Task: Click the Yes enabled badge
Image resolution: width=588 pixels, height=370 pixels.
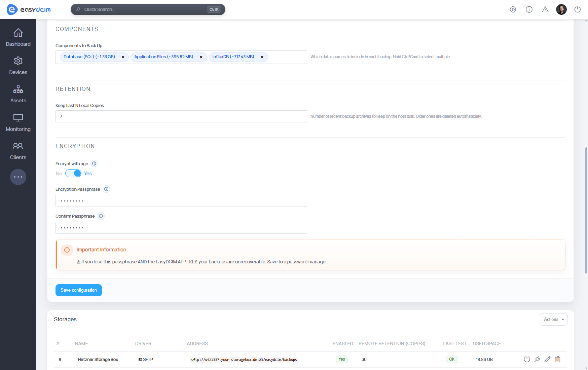Action: click(x=342, y=359)
